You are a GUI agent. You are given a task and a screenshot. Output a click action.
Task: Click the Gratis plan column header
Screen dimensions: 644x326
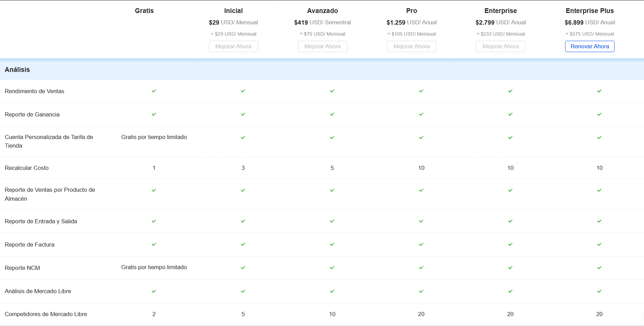[144, 11]
